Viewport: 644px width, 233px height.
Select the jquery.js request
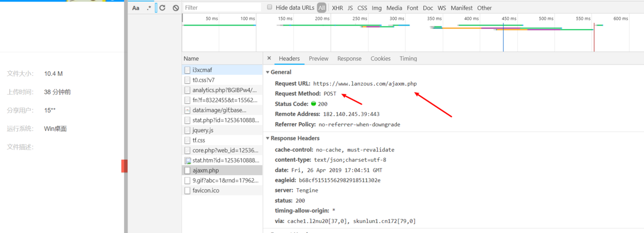pos(222,130)
